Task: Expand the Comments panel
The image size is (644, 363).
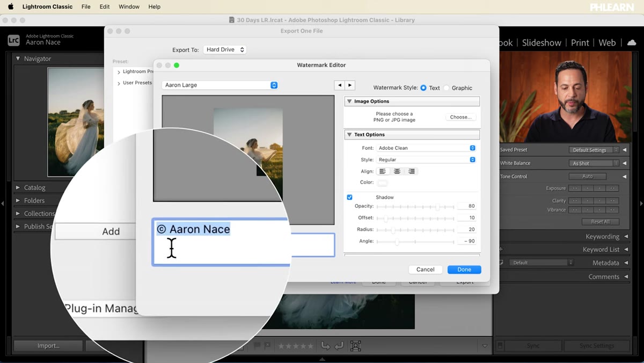Action: (x=626, y=277)
